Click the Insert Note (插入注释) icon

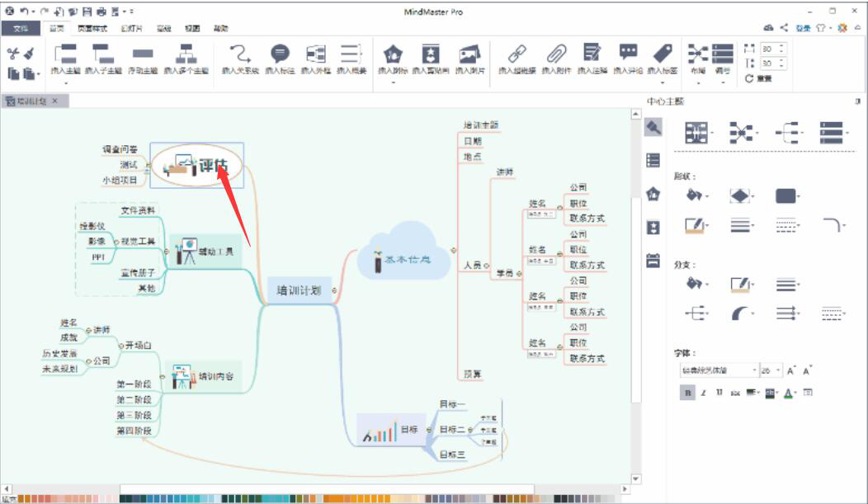click(592, 53)
